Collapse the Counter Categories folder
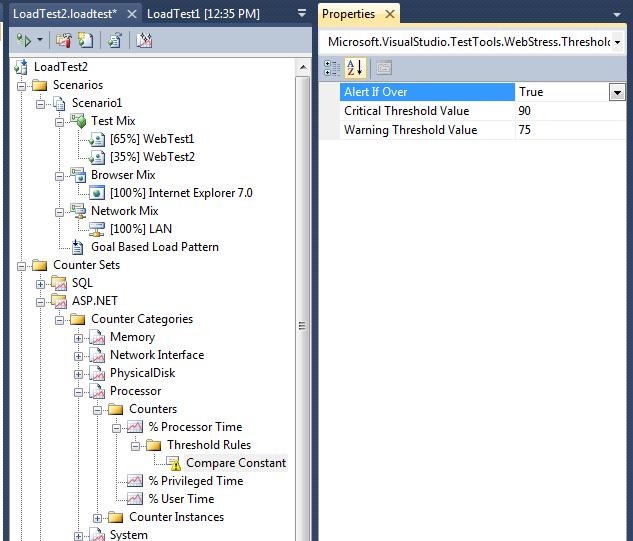 click(x=59, y=320)
